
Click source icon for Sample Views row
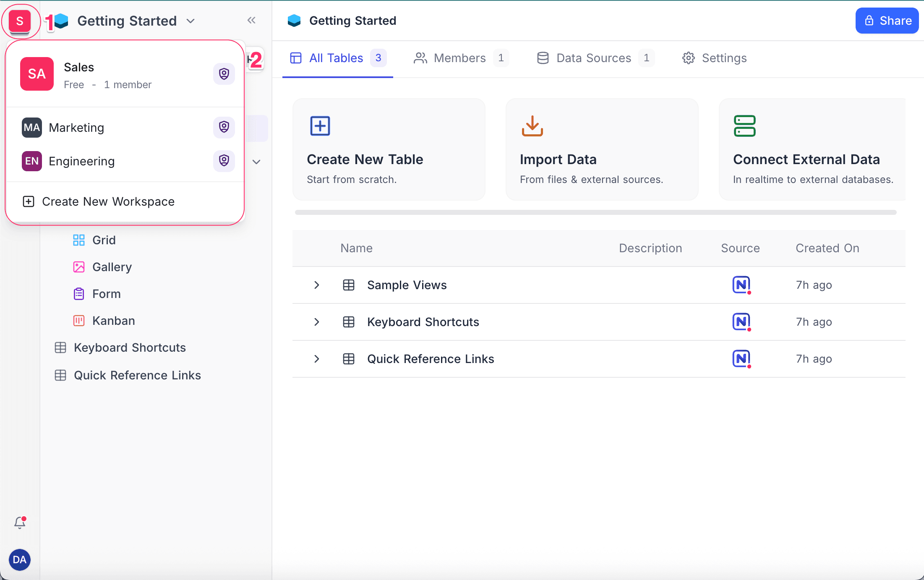tap(741, 285)
